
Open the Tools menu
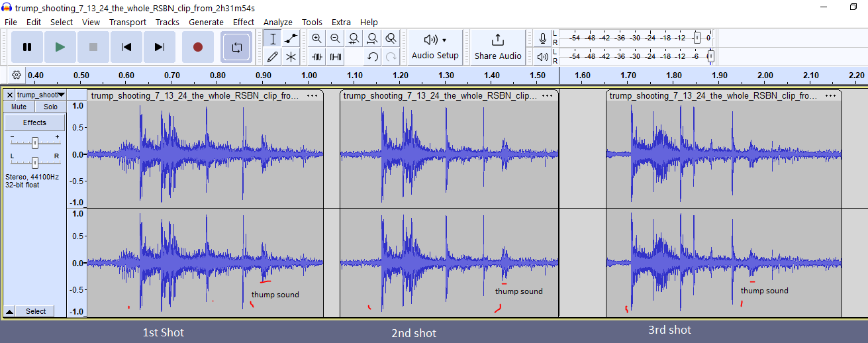[313, 22]
